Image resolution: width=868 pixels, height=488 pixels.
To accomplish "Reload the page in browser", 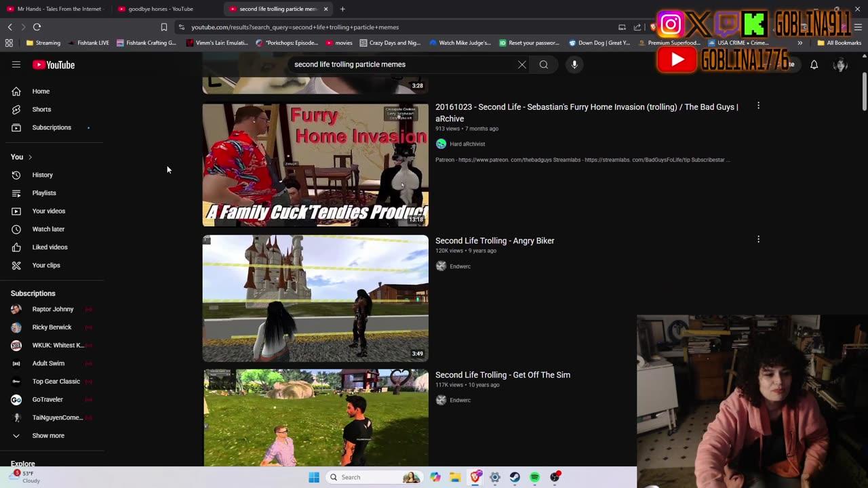I will [37, 27].
